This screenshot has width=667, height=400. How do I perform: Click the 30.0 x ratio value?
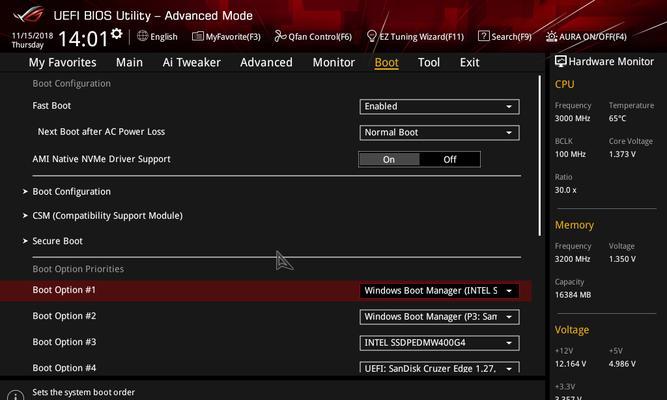(x=565, y=190)
